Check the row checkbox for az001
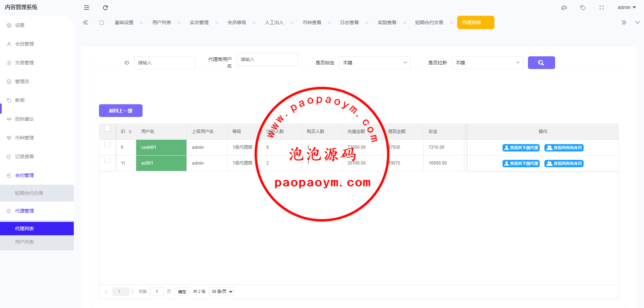This screenshot has width=644, height=308. pyautogui.click(x=107, y=160)
